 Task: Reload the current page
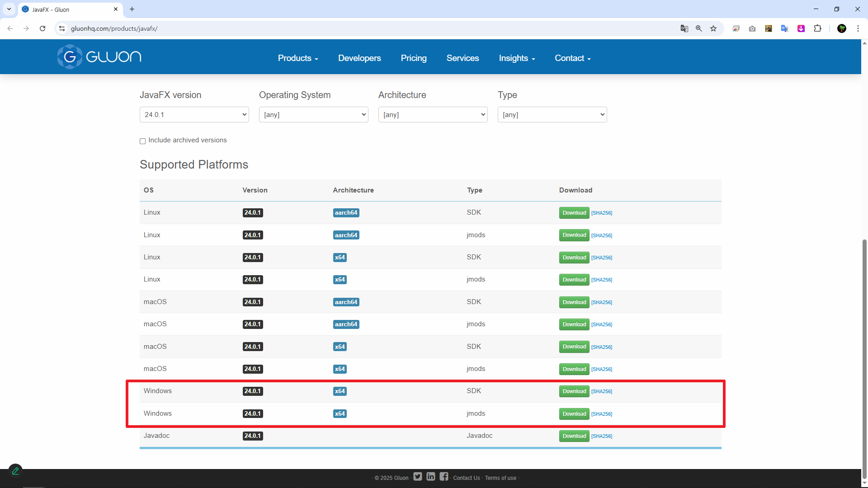(x=42, y=28)
